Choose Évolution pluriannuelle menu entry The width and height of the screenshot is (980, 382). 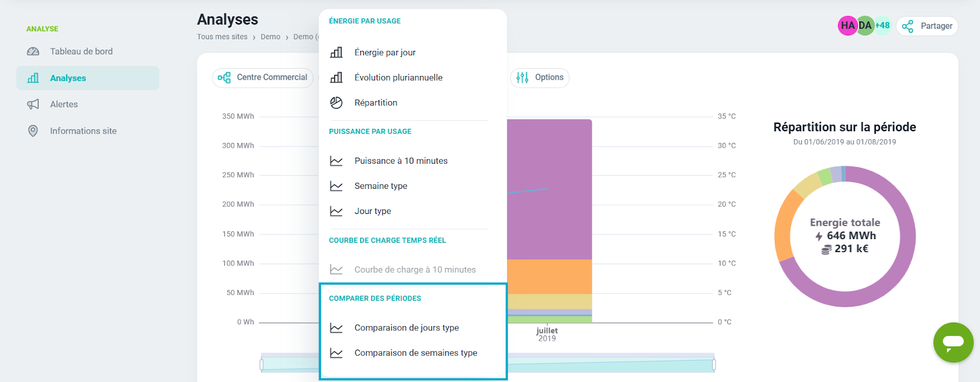[398, 77]
